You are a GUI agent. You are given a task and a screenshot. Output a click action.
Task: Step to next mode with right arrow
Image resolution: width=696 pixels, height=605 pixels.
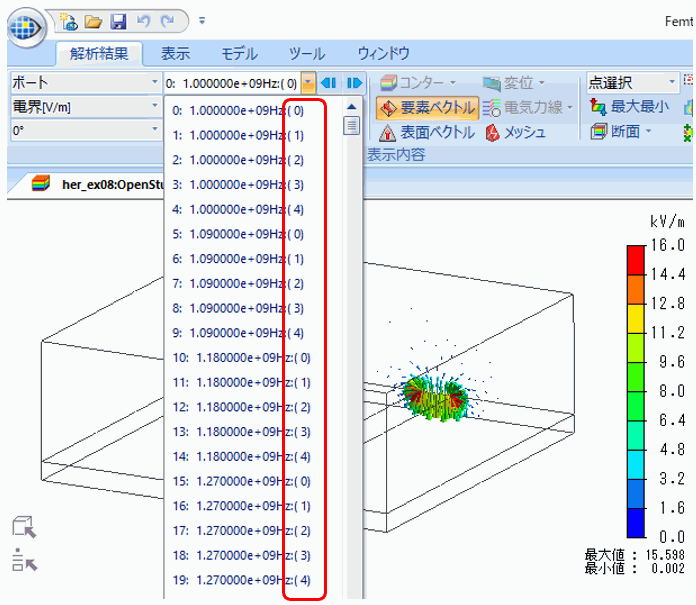point(353,83)
